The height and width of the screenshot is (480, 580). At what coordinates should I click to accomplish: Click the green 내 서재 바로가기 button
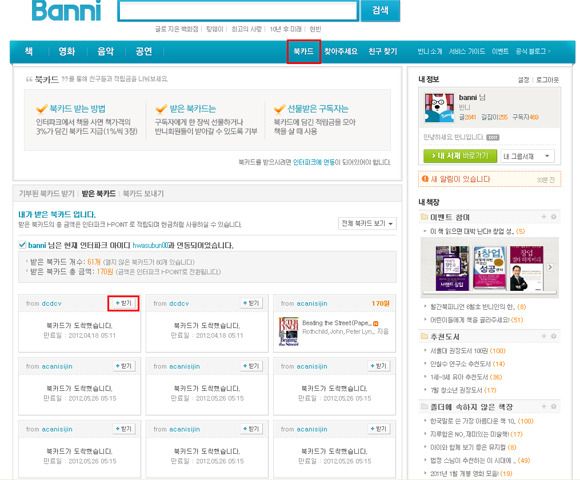click(x=460, y=156)
